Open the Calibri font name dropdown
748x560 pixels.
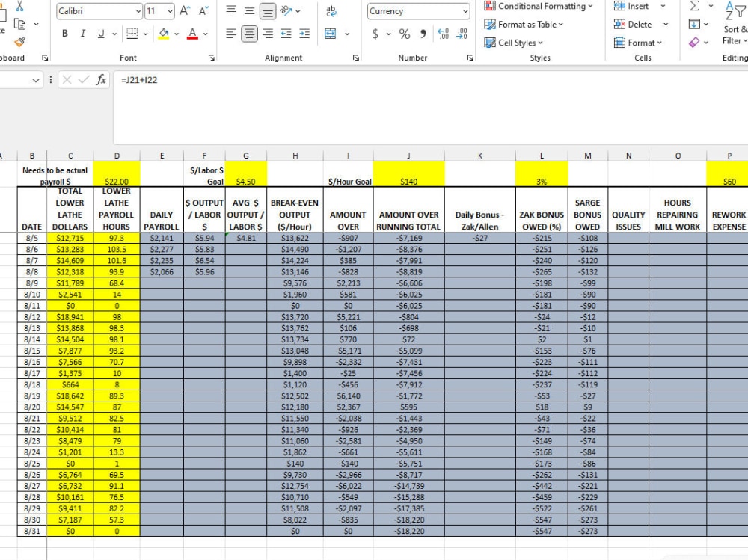[x=138, y=11]
